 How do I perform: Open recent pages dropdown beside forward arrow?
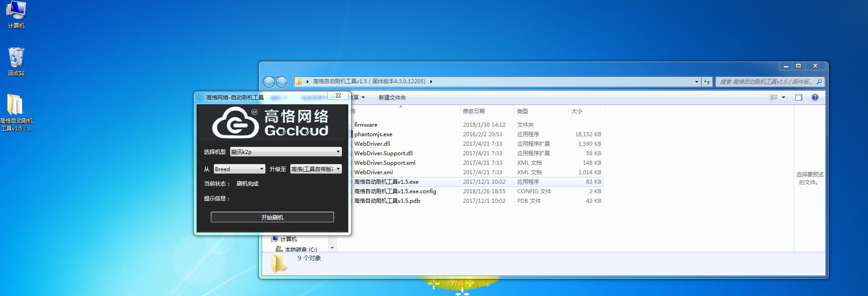[291, 82]
